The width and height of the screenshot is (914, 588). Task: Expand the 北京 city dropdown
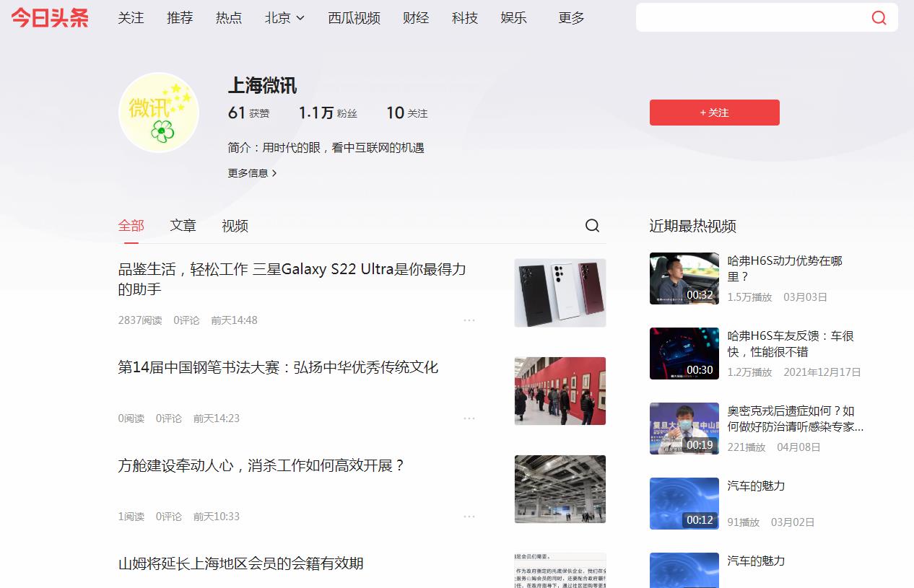point(284,18)
